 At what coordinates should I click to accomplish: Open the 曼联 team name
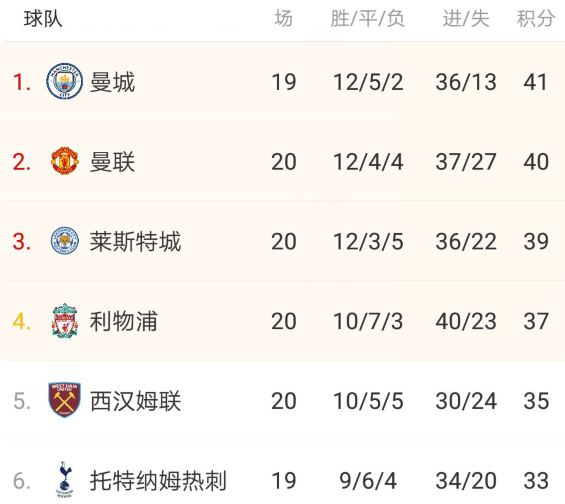112,162
